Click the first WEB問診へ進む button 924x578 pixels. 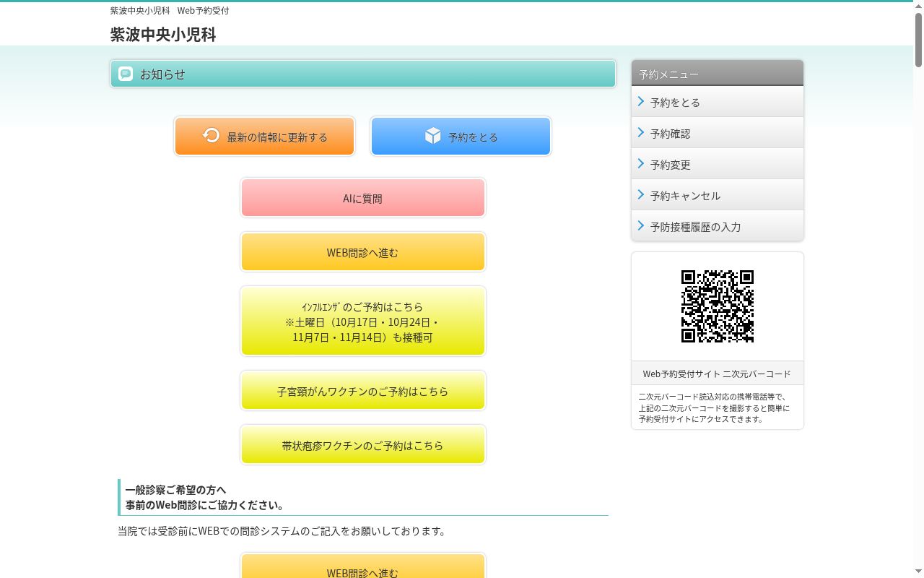[x=363, y=252]
